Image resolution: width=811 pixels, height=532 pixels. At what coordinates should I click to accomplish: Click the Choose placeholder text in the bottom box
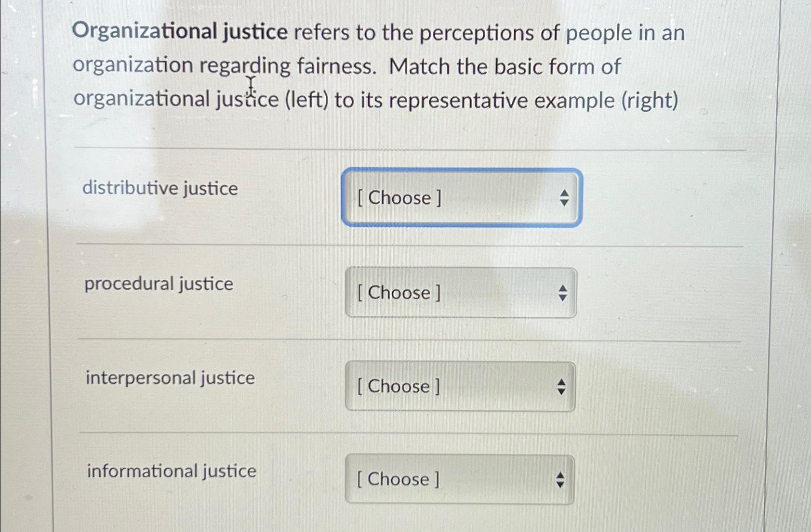pos(398,479)
